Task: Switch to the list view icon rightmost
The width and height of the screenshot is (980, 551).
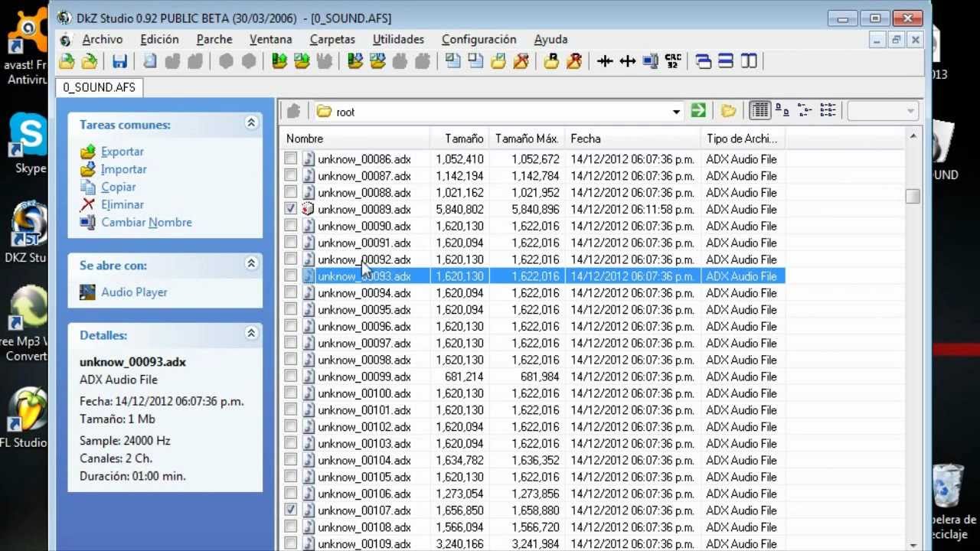Action: [828, 111]
